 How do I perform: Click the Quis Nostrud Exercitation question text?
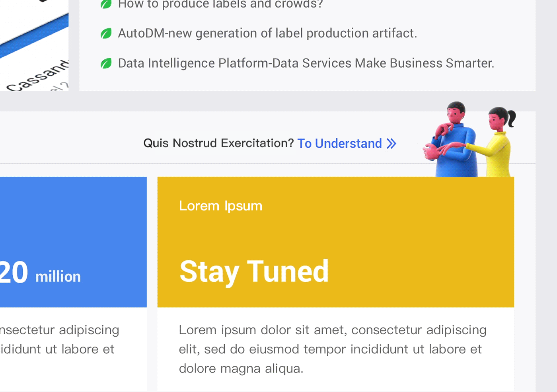click(218, 143)
